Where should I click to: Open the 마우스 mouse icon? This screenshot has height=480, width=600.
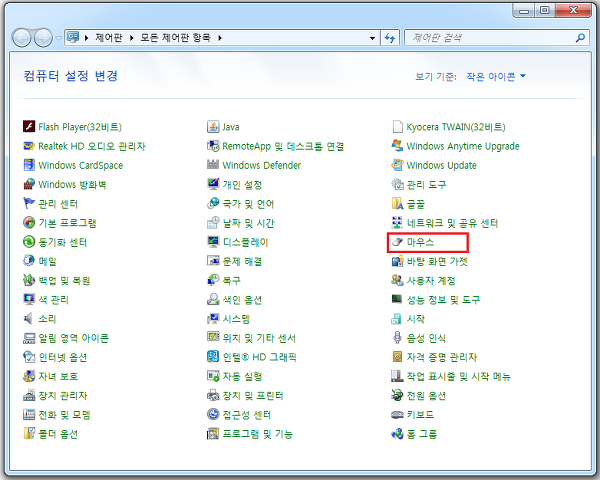coord(398,242)
